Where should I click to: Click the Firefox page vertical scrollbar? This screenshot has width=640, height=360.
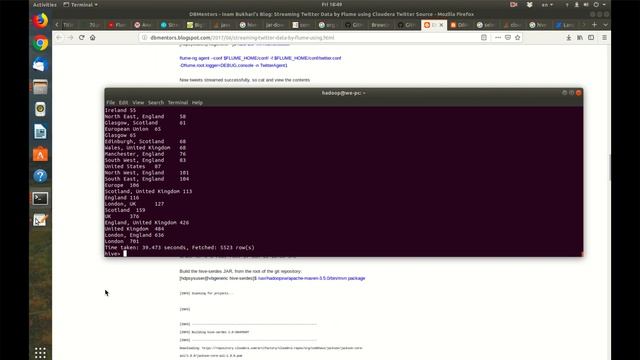(609, 167)
